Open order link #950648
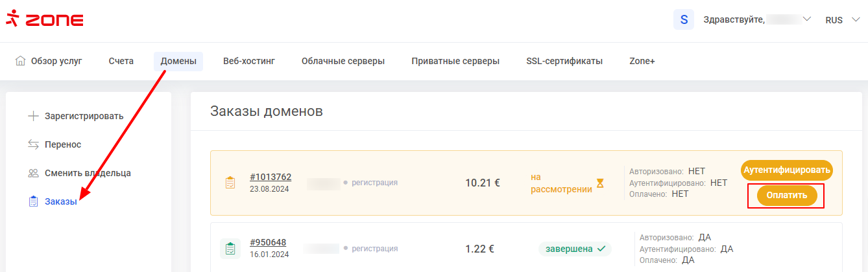This screenshot has width=868, height=272. [x=268, y=242]
